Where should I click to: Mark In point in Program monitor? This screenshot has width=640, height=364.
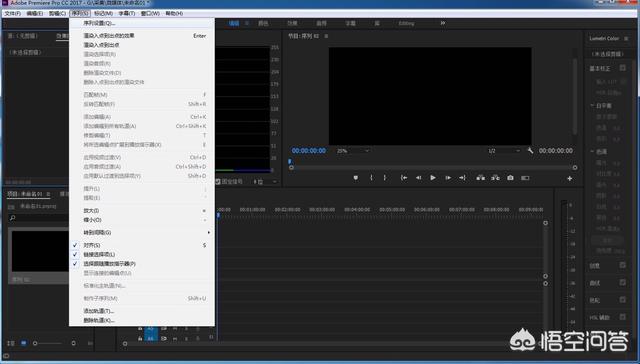(371, 178)
